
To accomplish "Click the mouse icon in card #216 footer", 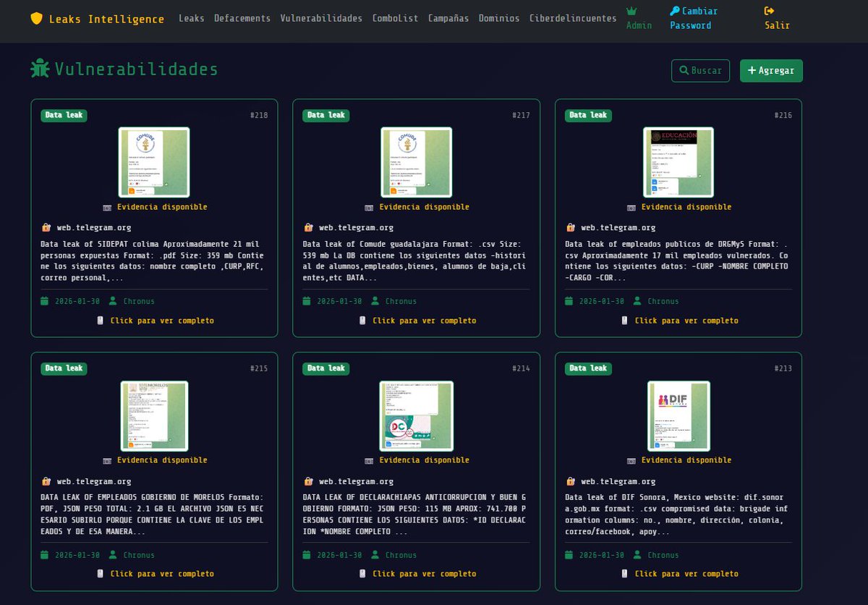I will coord(624,321).
